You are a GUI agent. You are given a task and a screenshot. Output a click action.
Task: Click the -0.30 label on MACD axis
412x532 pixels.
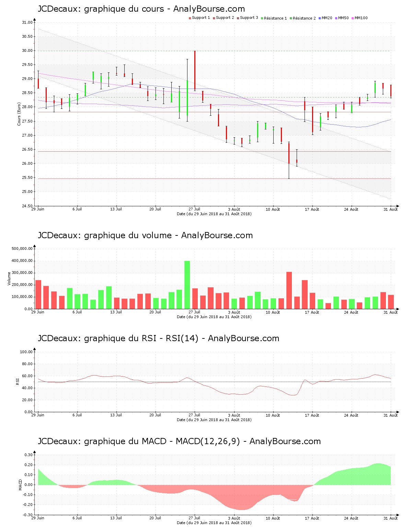pyautogui.click(x=28, y=515)
